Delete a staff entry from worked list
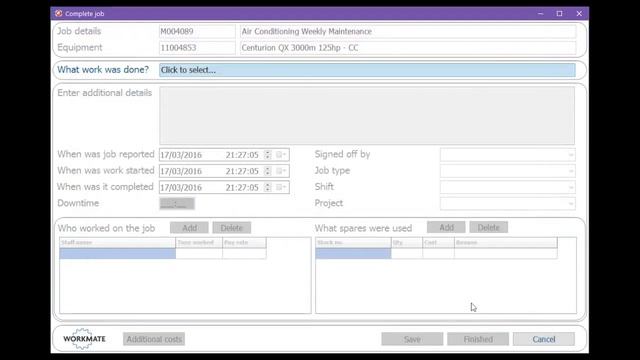The height and width of the screenshot is (360, 640). pos(231,228)
